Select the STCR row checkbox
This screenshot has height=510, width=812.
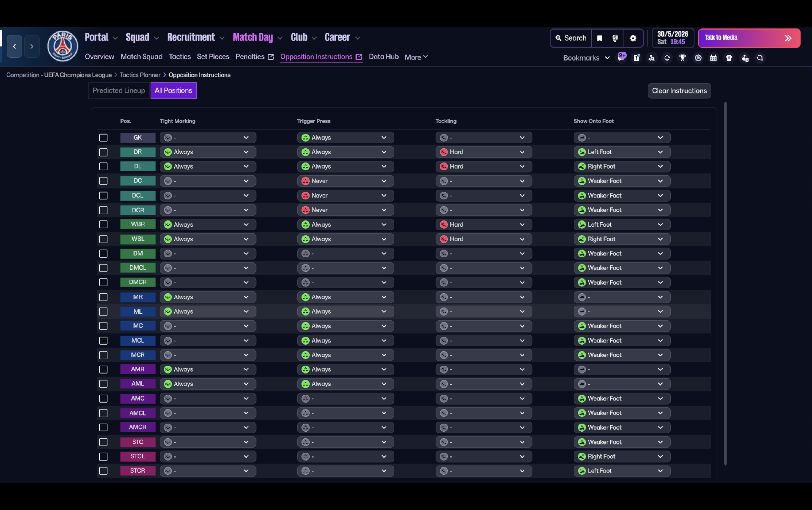(x=104, y=471)
